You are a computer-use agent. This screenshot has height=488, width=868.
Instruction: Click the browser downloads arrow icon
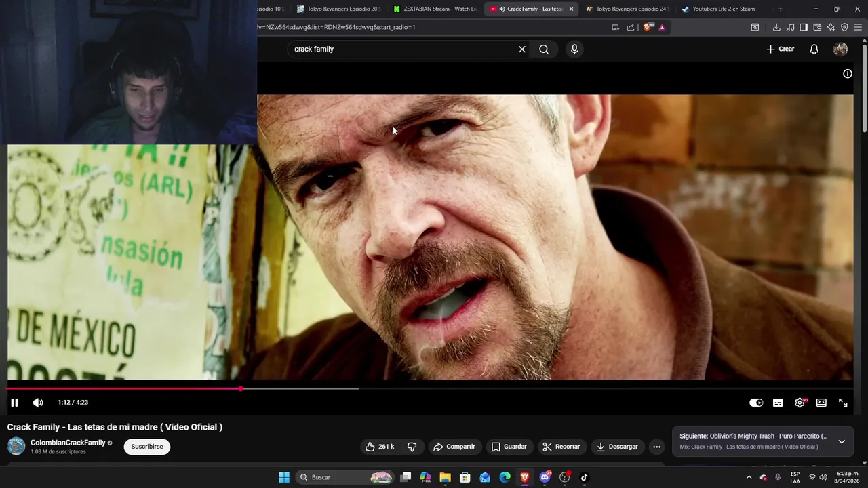pyautogui.click(x=776, y=27)
